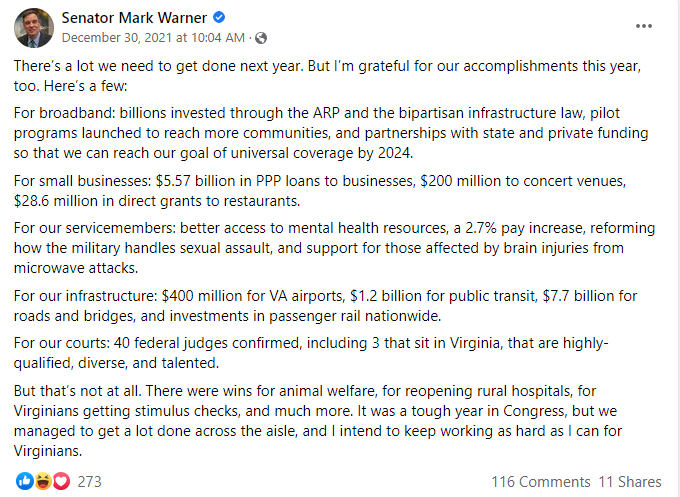
Task: Click the red Love heart reaction icon
Action: [x=60, y=481]
